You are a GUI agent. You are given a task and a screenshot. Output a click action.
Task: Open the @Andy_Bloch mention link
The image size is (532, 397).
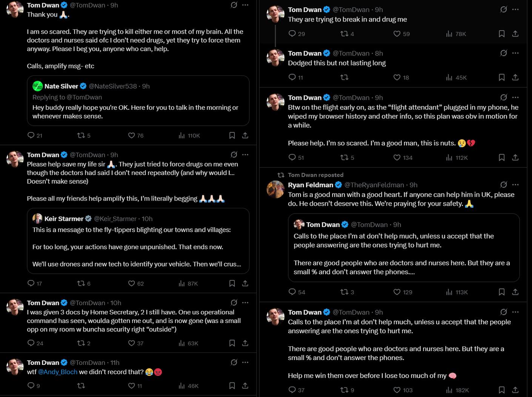[x=58, y=372]
